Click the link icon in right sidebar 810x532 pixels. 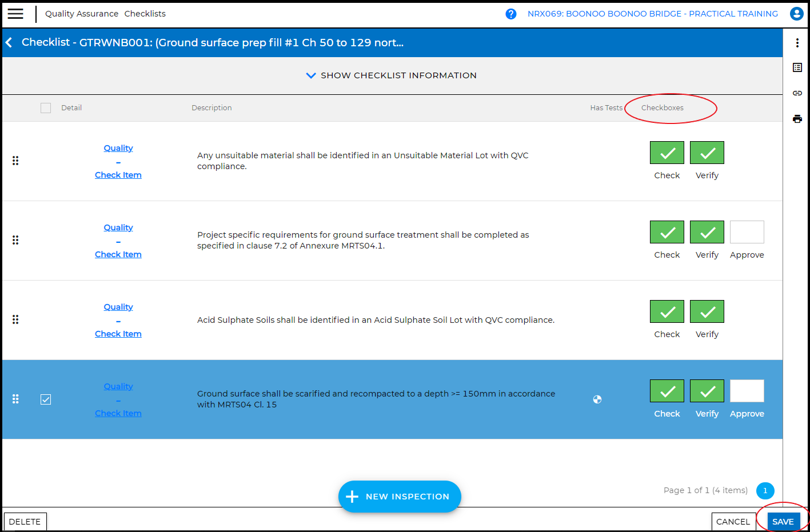pyautogui.click(x=797, y=93)
